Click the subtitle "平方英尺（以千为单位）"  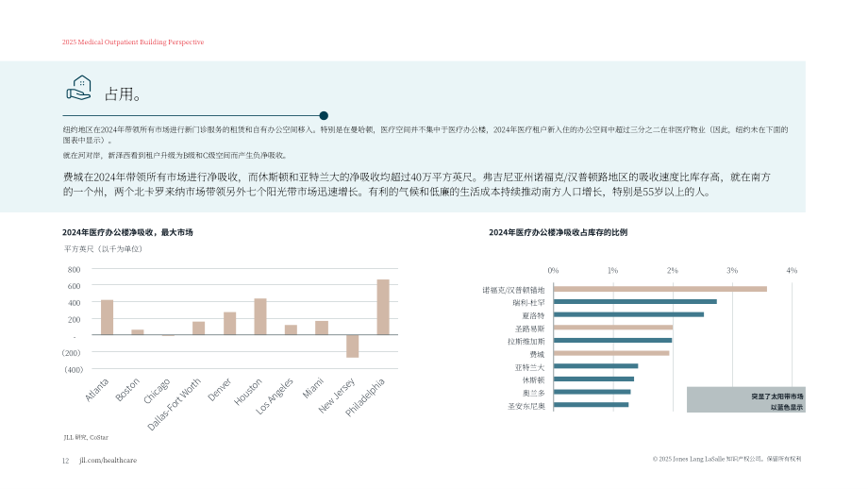coord(103,249)
